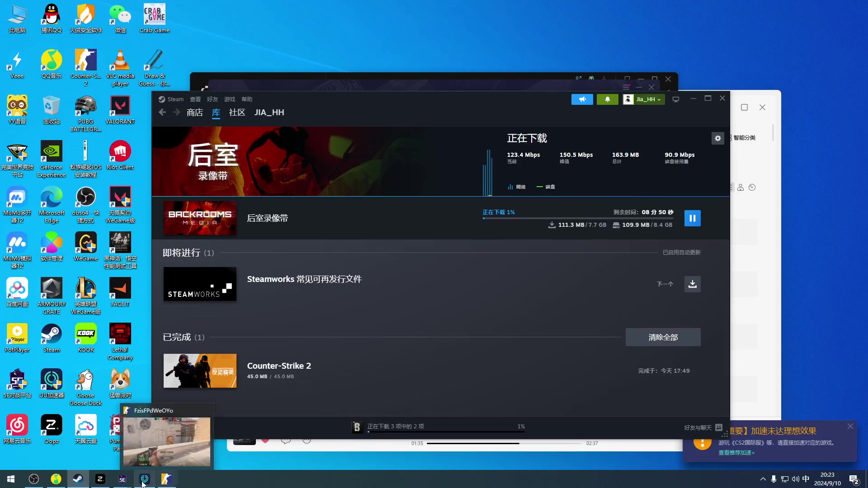This screenshot has width=868, height=488.
Task: Click the Counter-Strike 2 completed download thumbnail
Action: click(x=200, y=371)
